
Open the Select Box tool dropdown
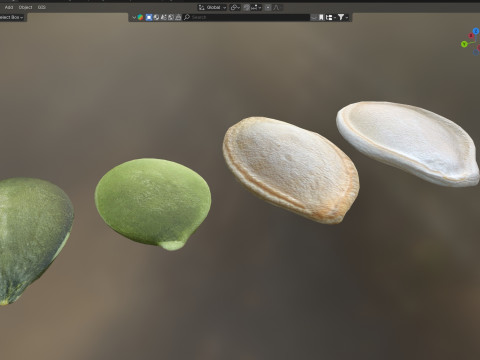pos(12,17)
